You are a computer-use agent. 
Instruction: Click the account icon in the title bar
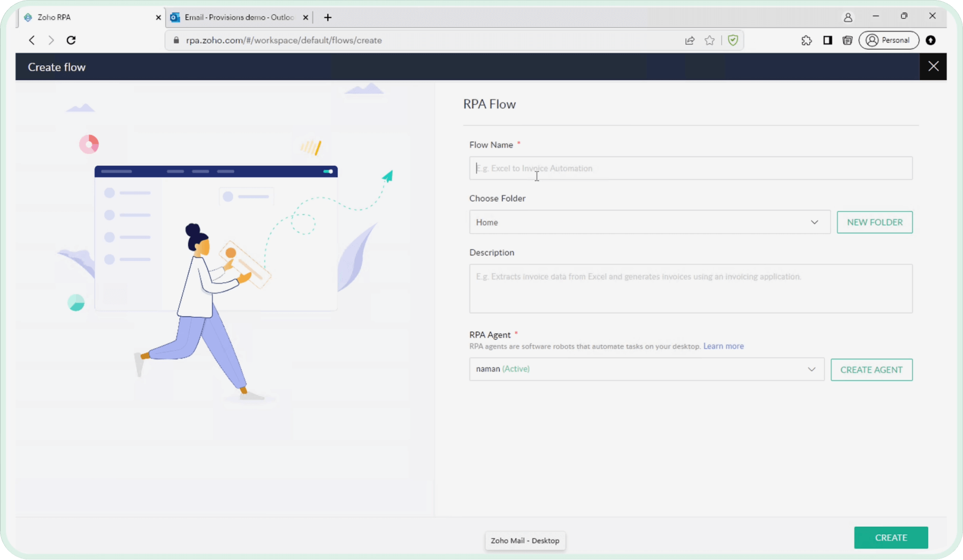pyautogui.click(x=848, y=18)
